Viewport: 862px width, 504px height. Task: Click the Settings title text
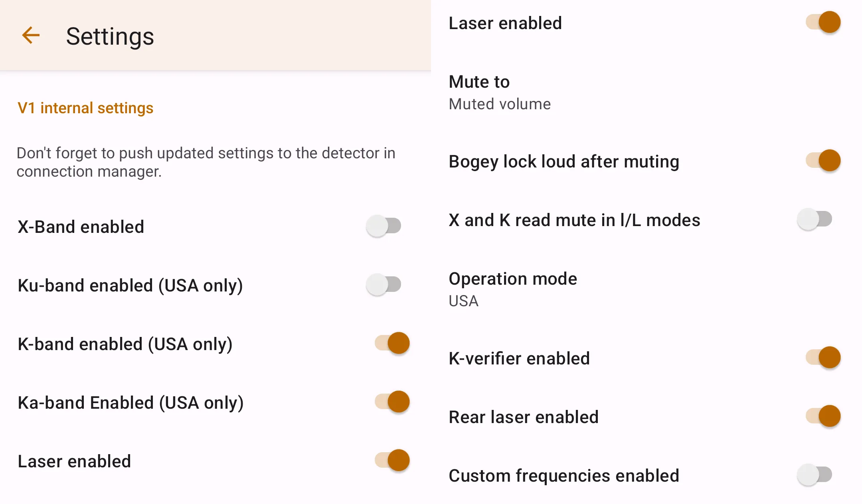110,36
